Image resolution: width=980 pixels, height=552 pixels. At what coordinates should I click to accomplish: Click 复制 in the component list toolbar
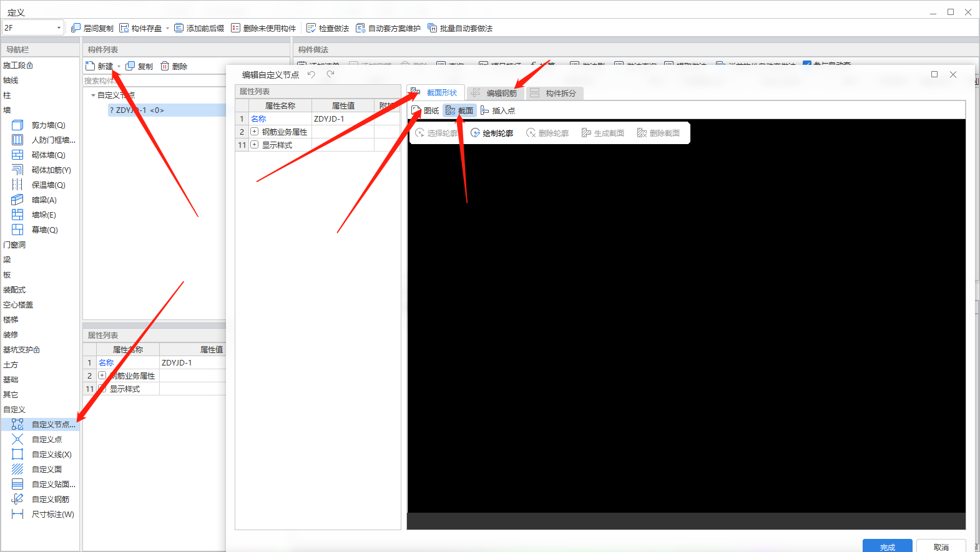tap(139, 66)
